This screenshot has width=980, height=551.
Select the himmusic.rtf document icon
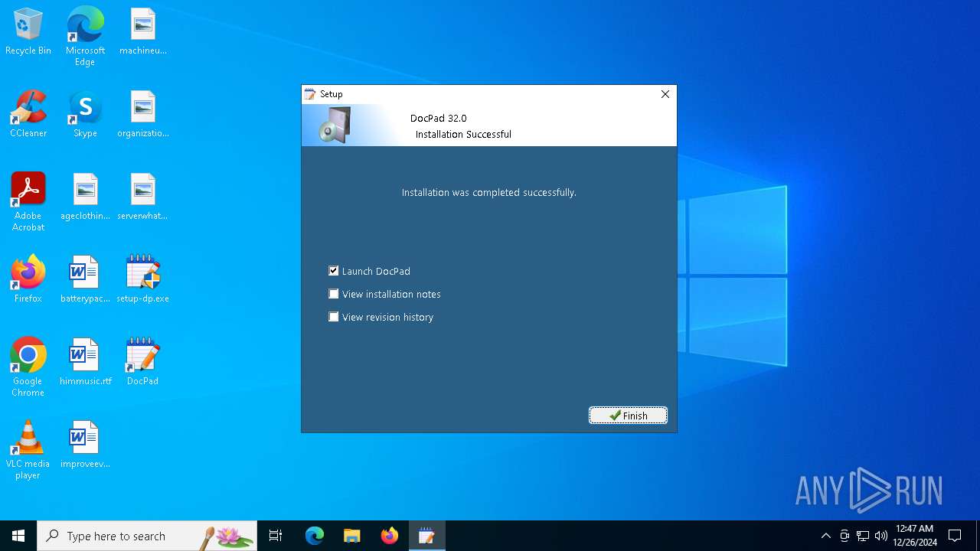[85, 363]
